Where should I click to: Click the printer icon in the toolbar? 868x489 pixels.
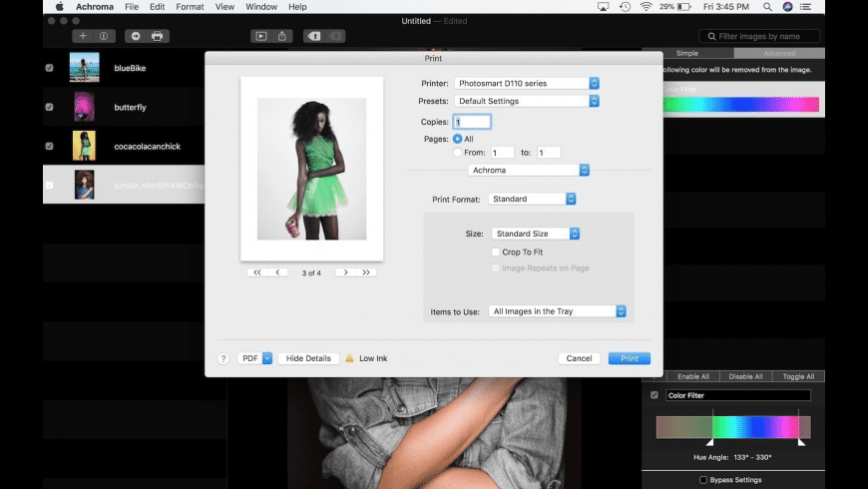157,36
